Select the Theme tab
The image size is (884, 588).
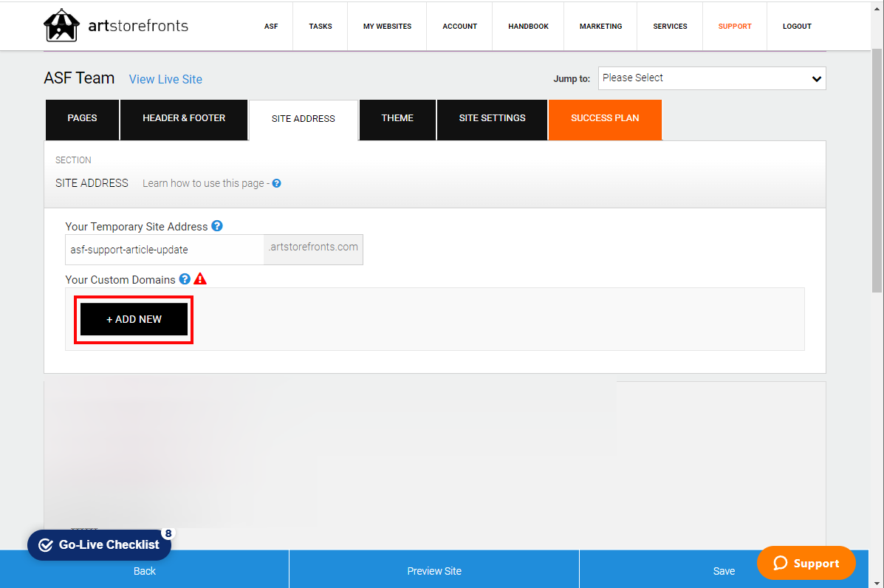pos(397,120)
